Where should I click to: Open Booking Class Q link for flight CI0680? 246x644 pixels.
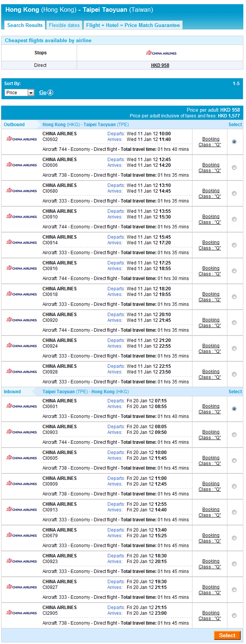[210, 193]
